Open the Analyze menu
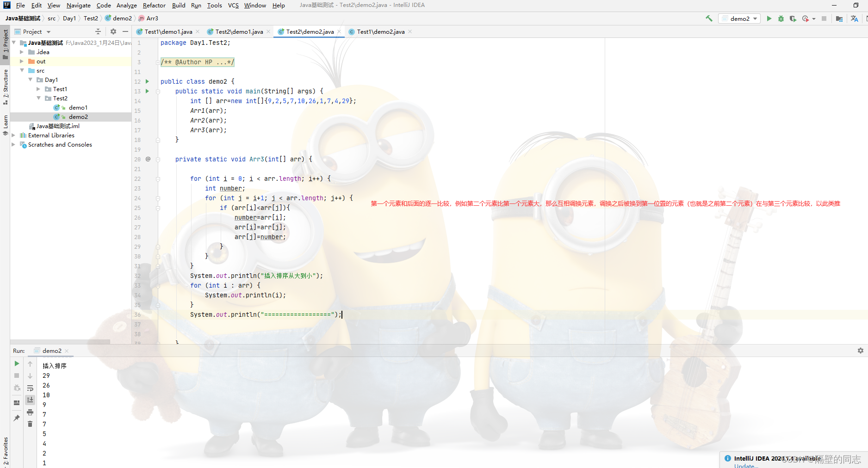 coord(126,5)
